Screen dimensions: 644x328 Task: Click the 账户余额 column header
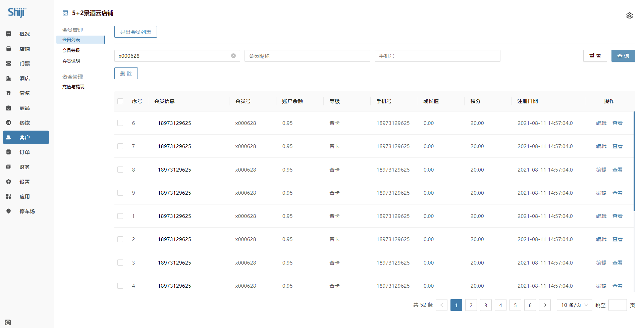pyautogui.click(x=292, y=101)
